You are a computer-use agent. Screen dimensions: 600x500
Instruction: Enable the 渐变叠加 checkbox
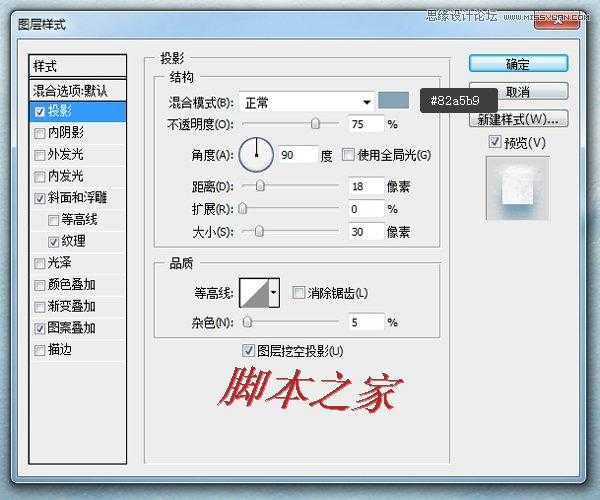40,307
